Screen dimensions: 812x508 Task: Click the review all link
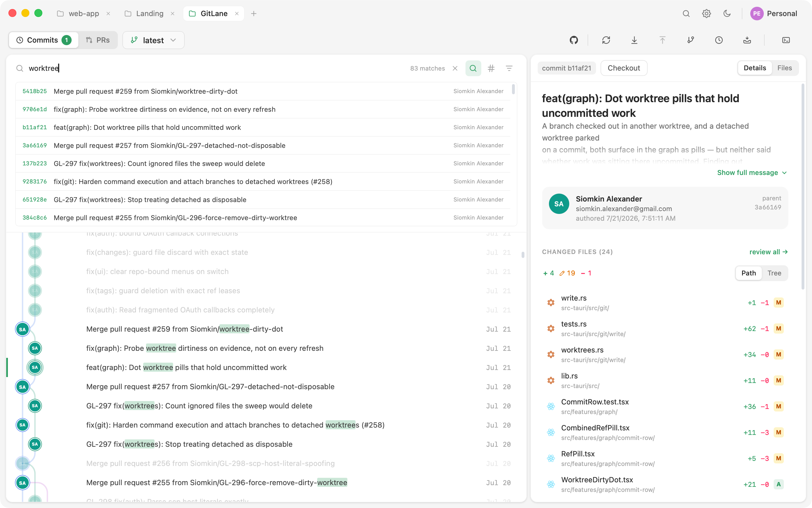pyautogui.click(x=768, y=252)
